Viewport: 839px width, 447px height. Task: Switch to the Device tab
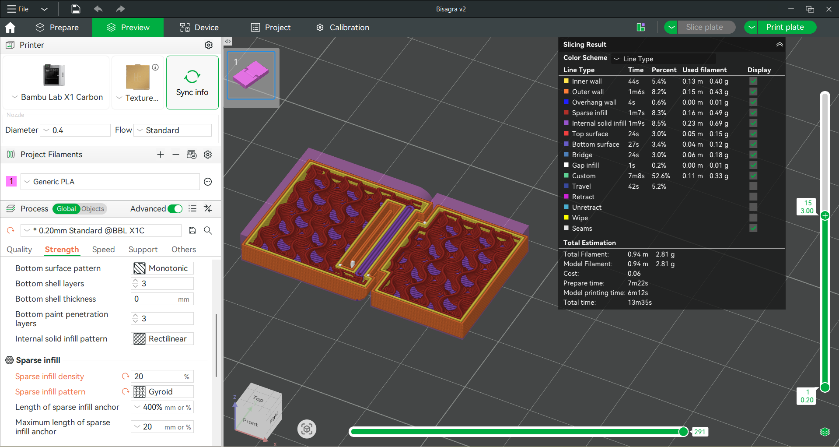199,27
